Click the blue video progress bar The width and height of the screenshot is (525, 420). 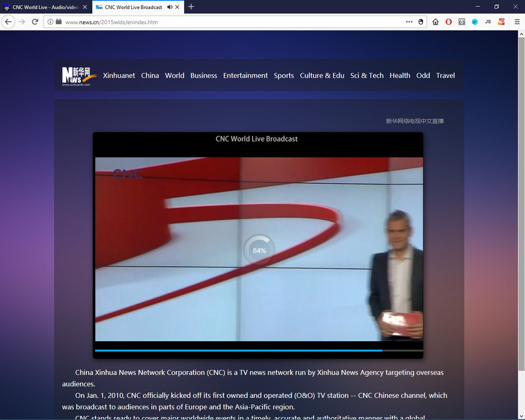(x=238, y=351)
